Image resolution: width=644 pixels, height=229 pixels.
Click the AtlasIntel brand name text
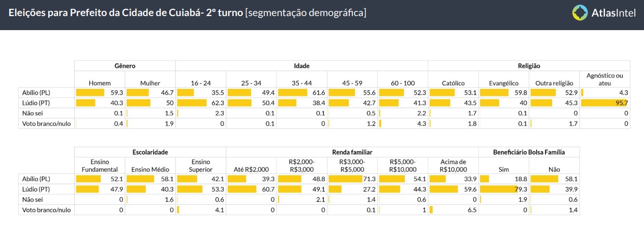tap(613, 13)
